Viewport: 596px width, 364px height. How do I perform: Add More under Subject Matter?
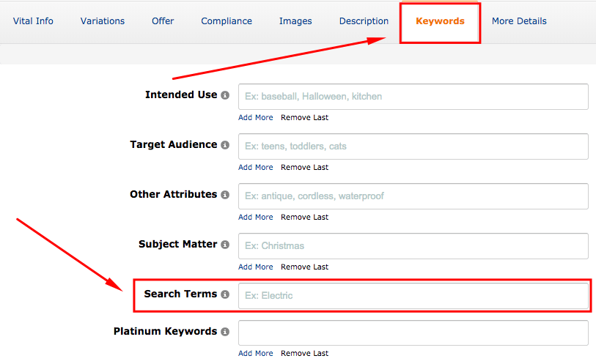[x=255, y=267]
